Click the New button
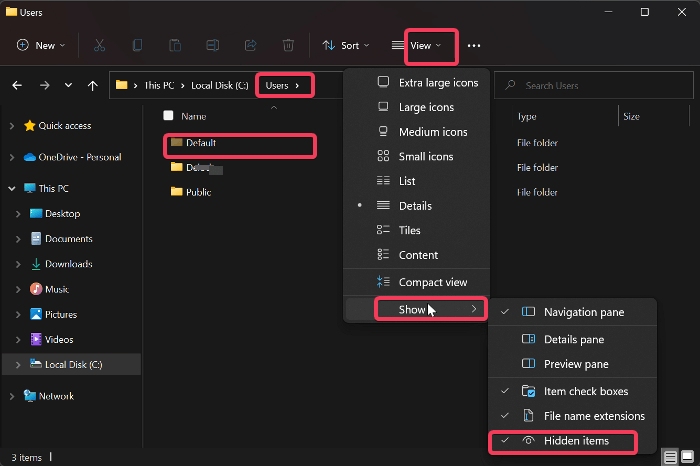This screenshot has height=466, width=700. pos(41,45)
